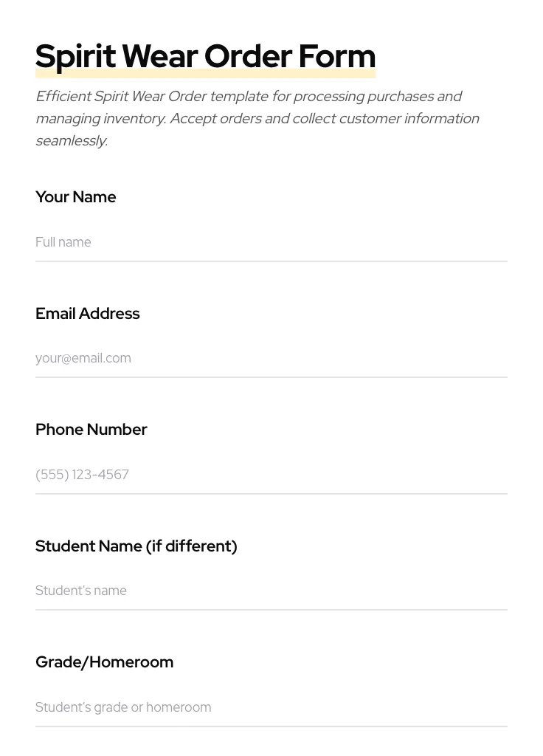Image resolution: width=543 pixels, height=756 pixels.
Task: Click the 'Your Name' field label
Action: point(75,197)
